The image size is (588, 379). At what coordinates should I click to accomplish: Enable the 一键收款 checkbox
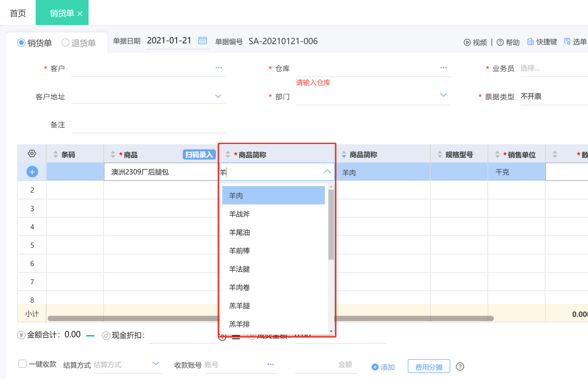pyautogui.click(x=22, y=364)
